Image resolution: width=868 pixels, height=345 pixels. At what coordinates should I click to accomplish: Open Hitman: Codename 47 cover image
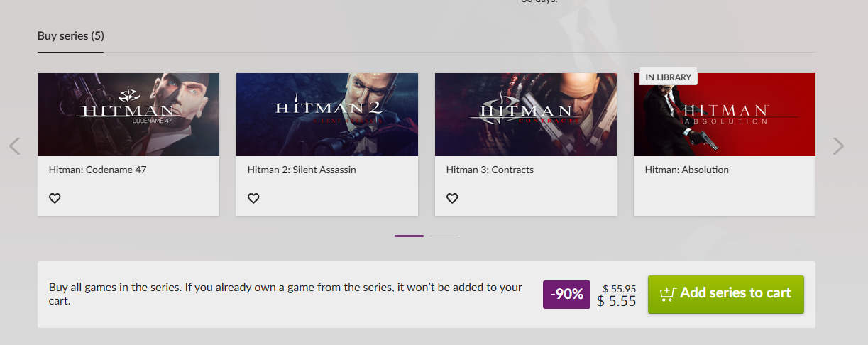point(128,114)
